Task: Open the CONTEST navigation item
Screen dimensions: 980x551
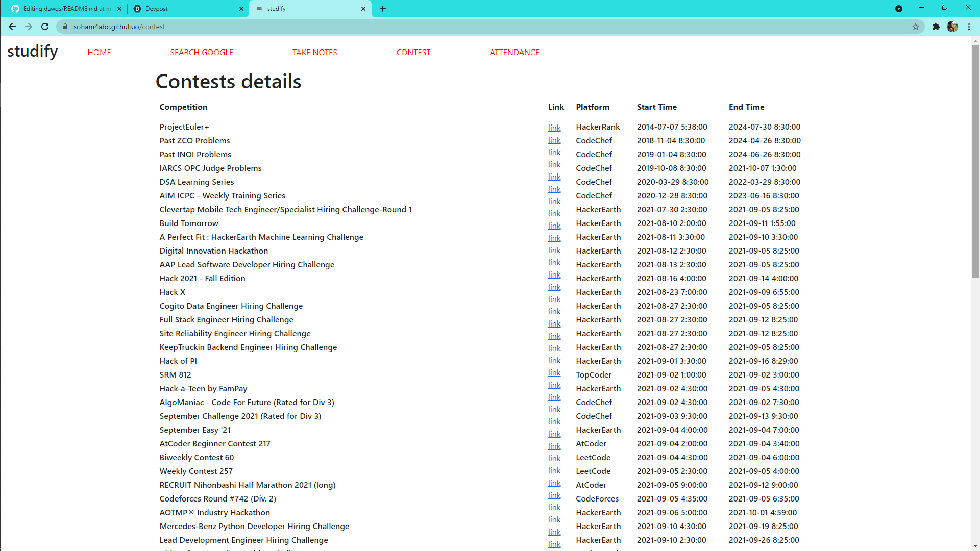Action: (413, 52)
